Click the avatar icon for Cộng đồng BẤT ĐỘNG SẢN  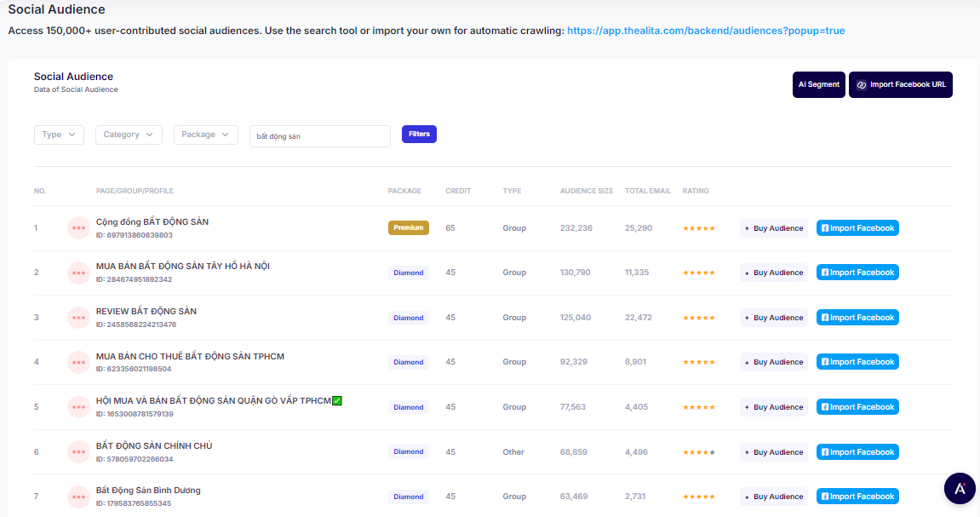78,228
